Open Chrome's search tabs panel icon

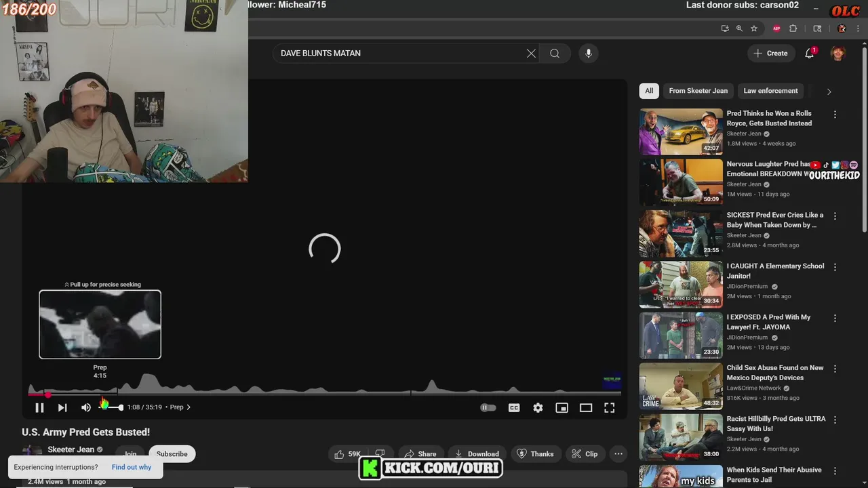point(817,28)
